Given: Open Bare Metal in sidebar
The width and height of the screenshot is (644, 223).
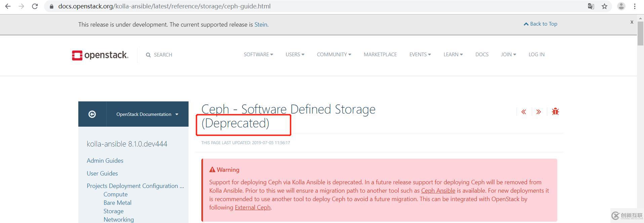Looking at the screenshot, I should (x=117, y=203).
